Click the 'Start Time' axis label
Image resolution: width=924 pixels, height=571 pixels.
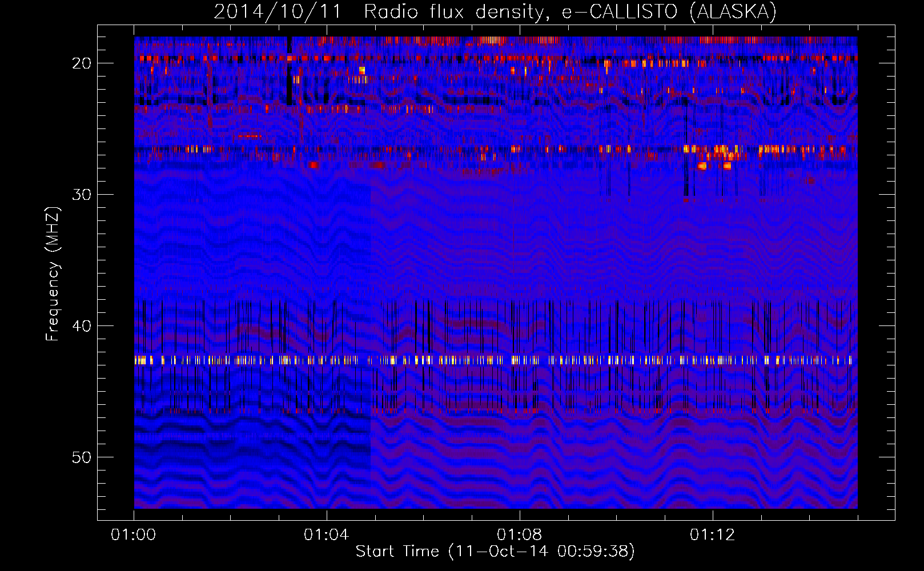[495, 552]
